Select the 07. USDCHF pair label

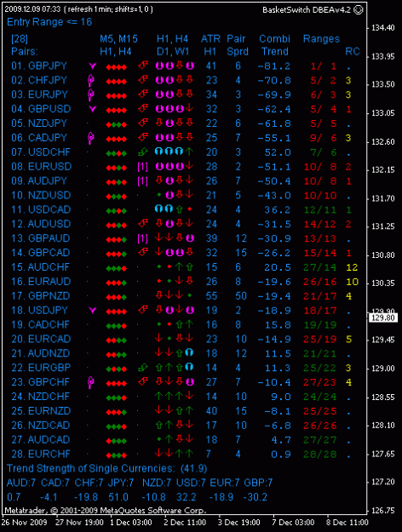pos(41,152)
